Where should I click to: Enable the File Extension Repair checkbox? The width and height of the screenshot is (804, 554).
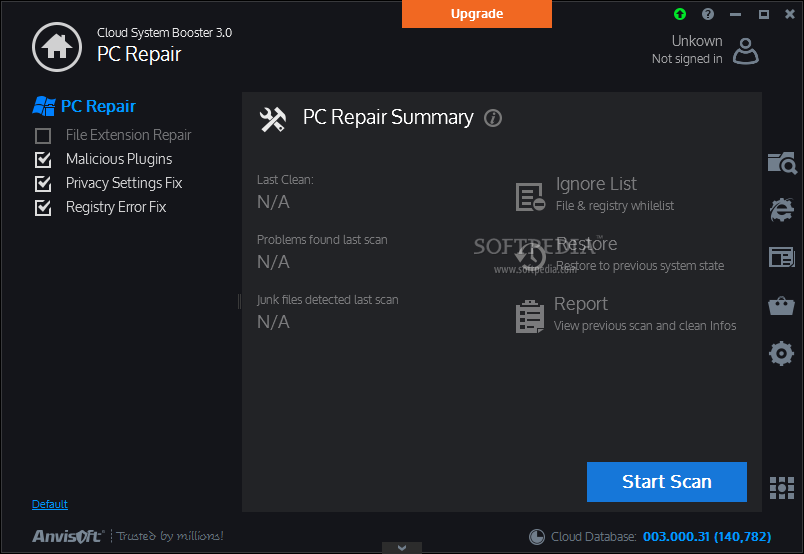(x=43, y=136)
